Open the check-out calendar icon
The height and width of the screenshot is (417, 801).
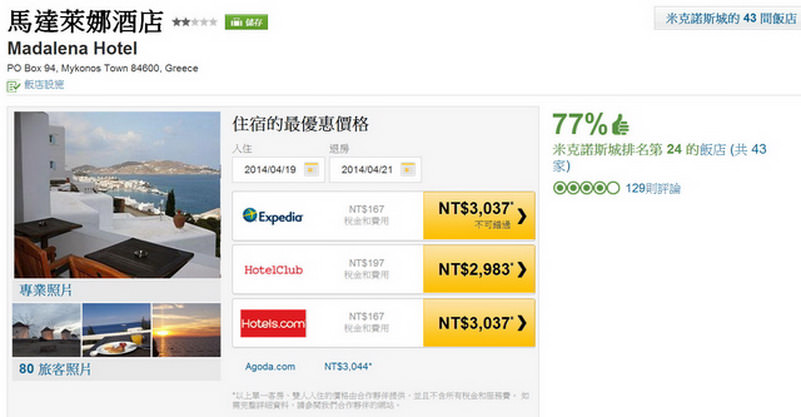point(409,169)
